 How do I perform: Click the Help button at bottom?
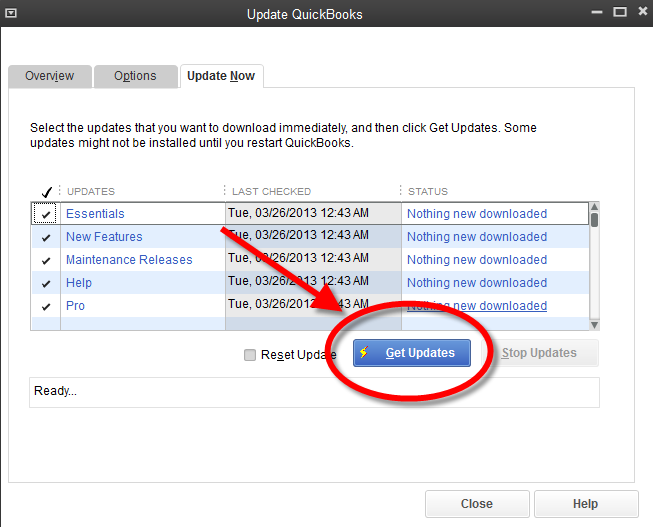point(586,504)
